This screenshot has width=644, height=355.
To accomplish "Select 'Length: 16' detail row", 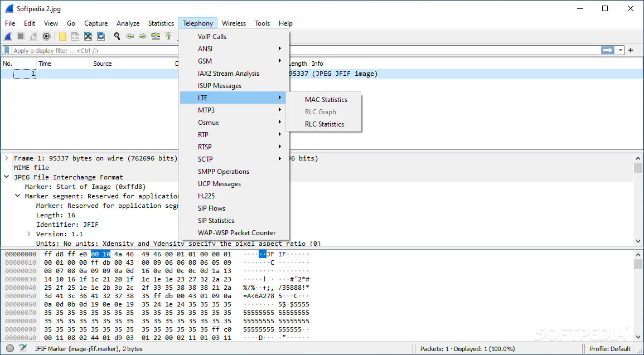I will tap(55, 215).
